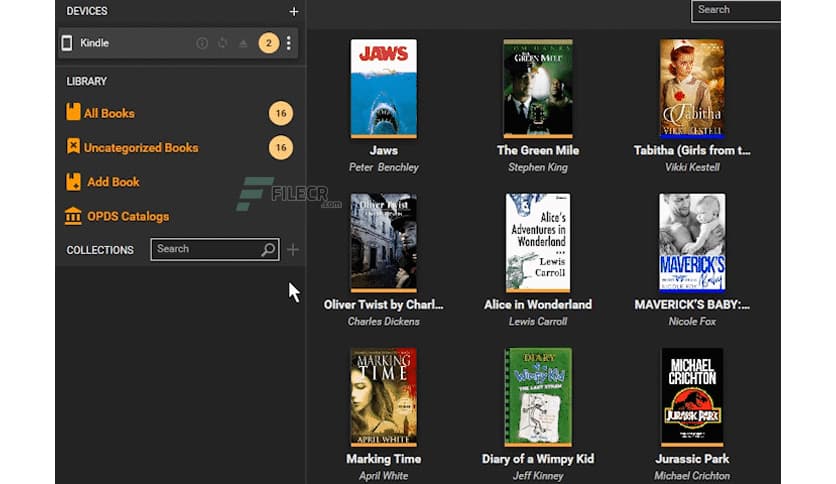The width and height of the screenshot is (836, 484).
Task: Click title 'Jurassic Park'
Action: coord(692,459)
